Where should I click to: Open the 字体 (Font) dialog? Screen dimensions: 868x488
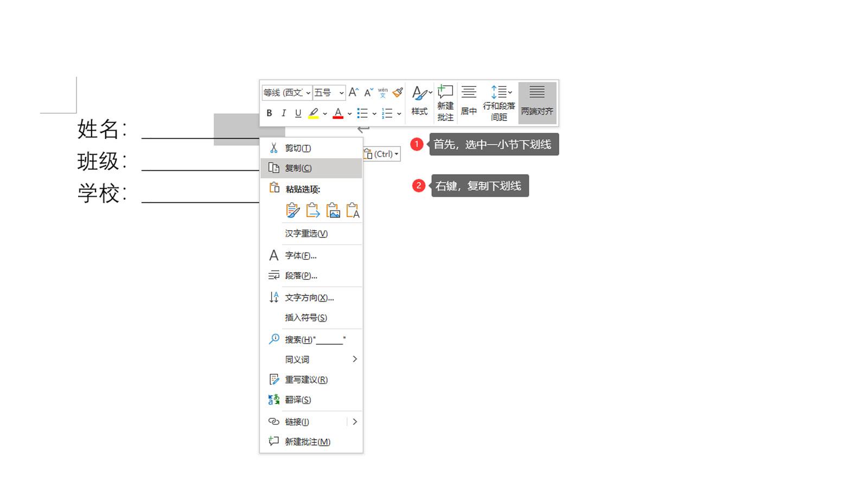coord(300,255)
